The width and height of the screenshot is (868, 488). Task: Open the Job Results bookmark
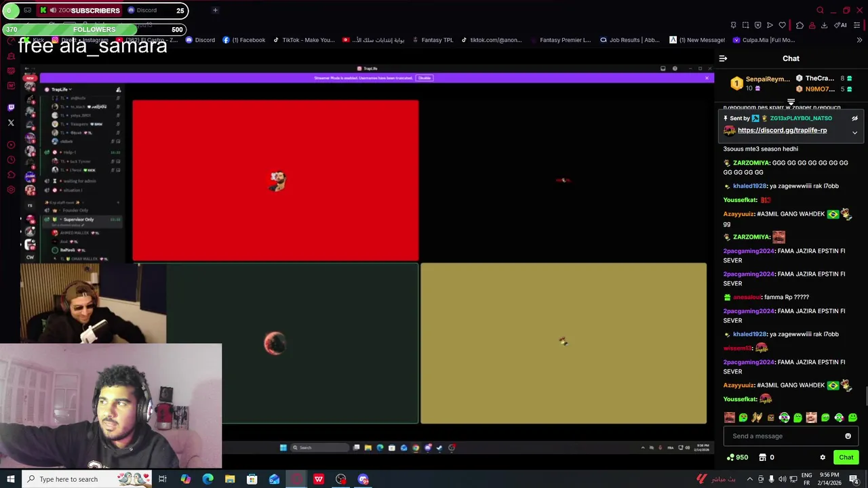(x=630, y=40)
